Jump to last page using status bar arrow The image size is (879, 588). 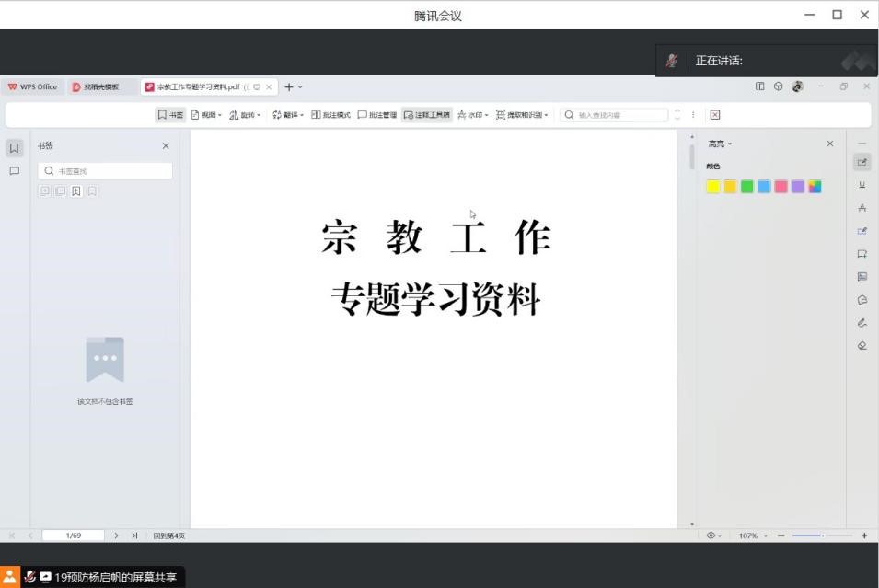coord(134,536)
